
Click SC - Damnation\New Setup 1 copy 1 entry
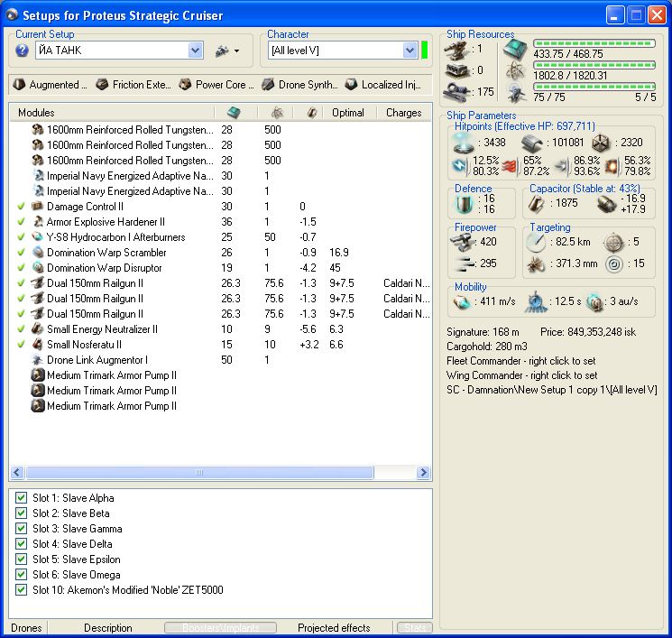pyautogui.click(x=551, y=390)
